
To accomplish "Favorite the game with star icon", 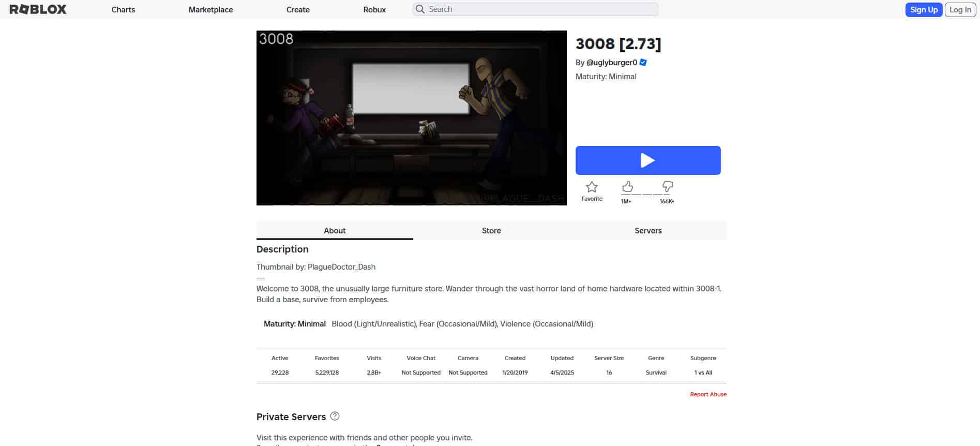I will point(592,187).
